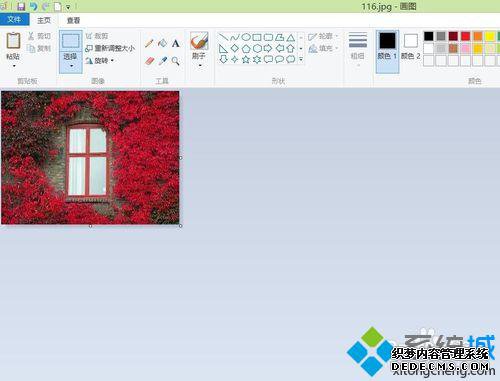Select the Right triangle shape
Image resolution: width=500 pixels, height=381 pixels.
tap(223, 49)
